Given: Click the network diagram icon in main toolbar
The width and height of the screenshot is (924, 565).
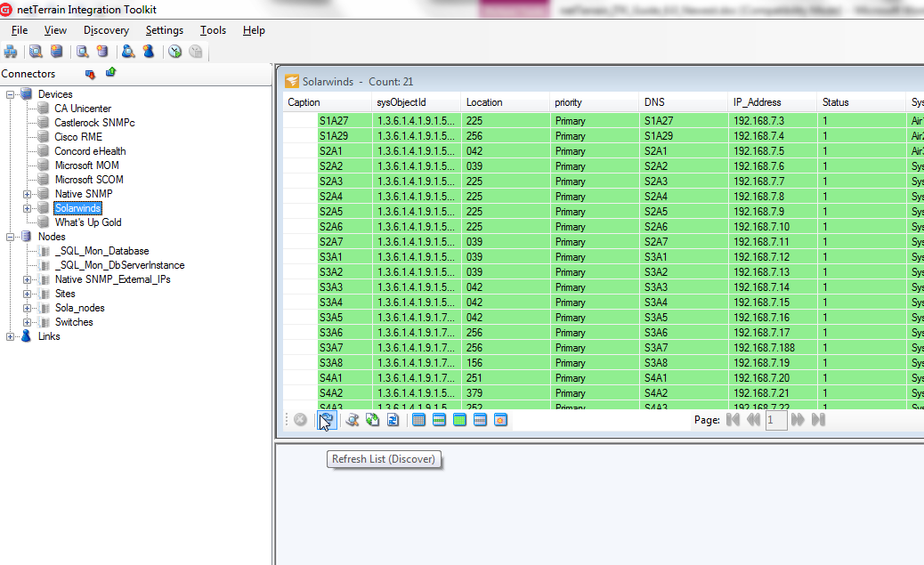Looking at the screenshot, I should (x=11, y=52).
